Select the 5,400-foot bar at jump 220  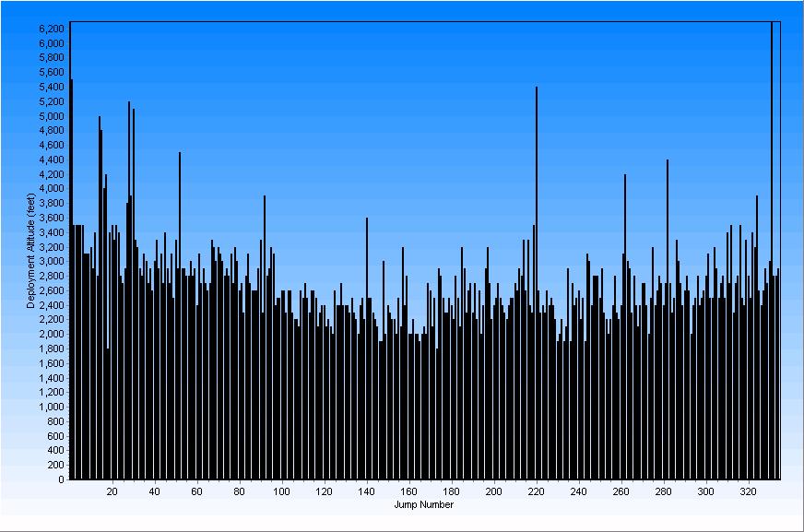[x=537, y=283]
